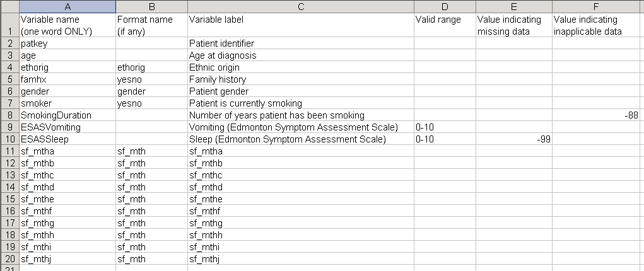Image resolution: width=644 pixels, height=271 pixels.
Task: Click 'Value indicating inapplicable data' header cell
Action: coord(597,26)
